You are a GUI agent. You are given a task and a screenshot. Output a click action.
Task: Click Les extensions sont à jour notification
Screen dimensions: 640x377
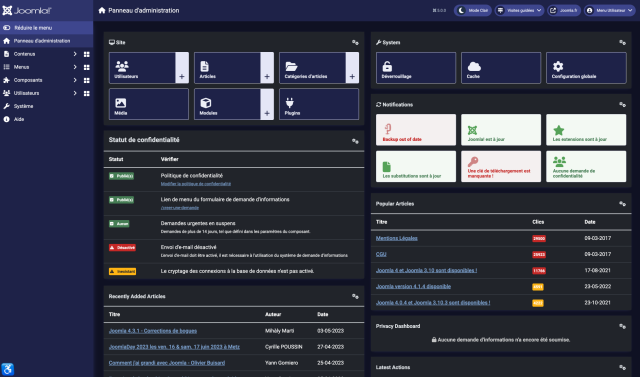point(586,130)
